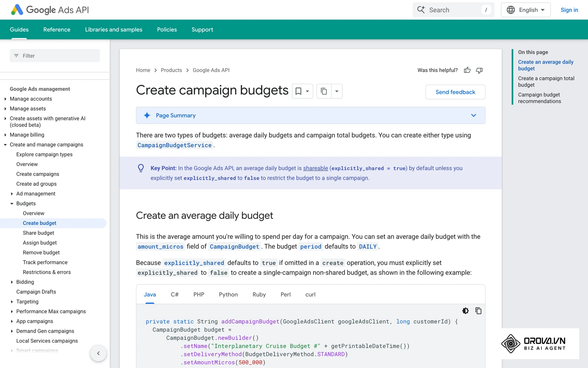Bookmark this page with the bookmark icon

pyautogui.click(x=298, y=91)
